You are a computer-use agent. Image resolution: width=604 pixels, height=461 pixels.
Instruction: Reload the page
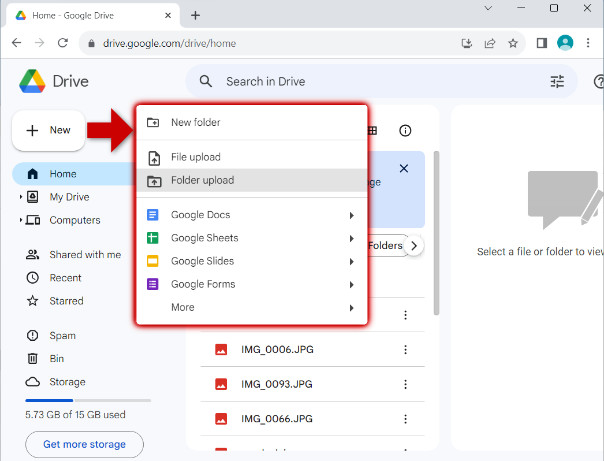[63, 43]
